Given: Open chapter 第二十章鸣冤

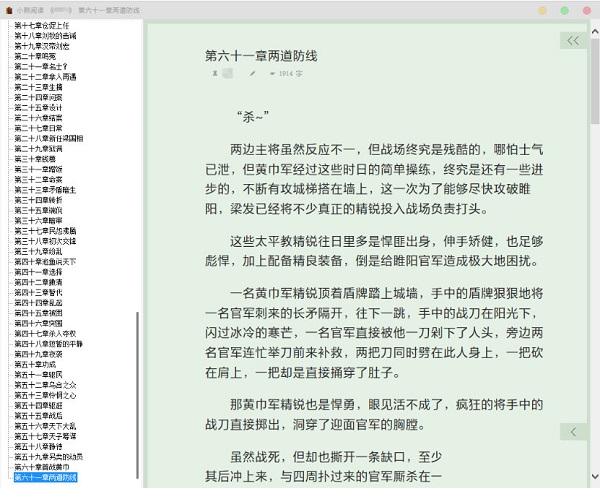Looking at the screenshot, I should coord(35,56).
